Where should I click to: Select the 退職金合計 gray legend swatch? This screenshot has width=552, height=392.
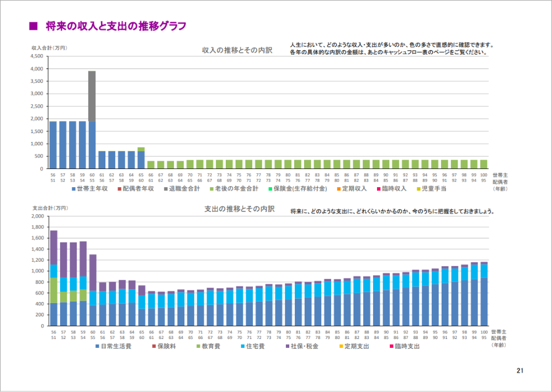[166, 189]
